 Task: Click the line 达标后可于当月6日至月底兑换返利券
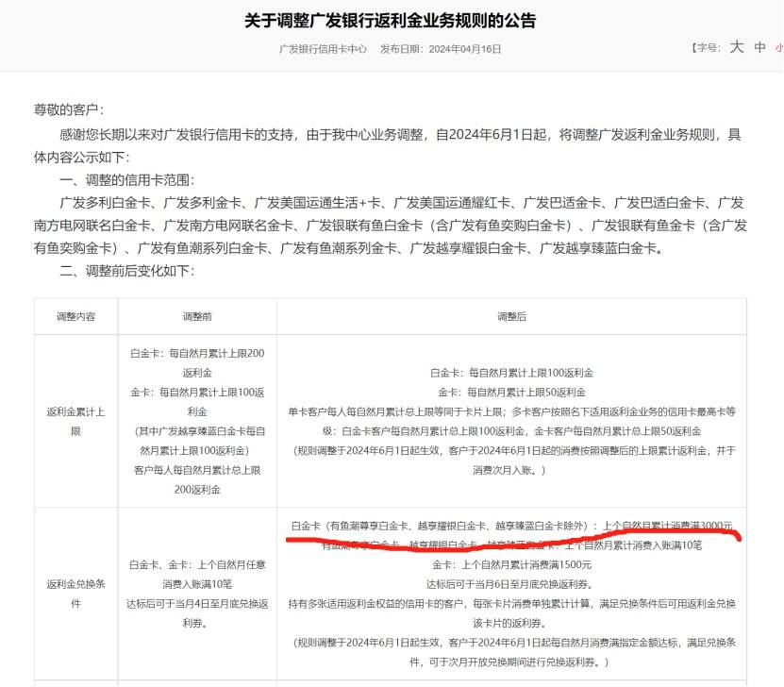point(509,584)
